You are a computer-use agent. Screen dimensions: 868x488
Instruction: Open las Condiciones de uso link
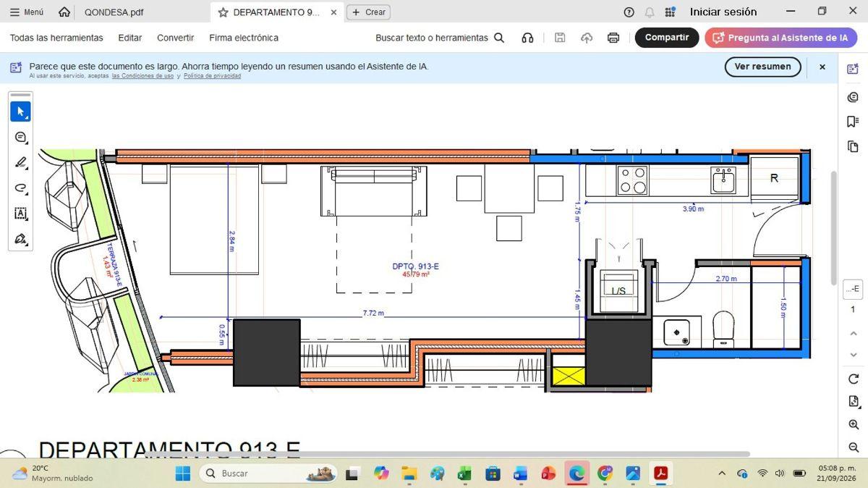[x=142, y=76]
